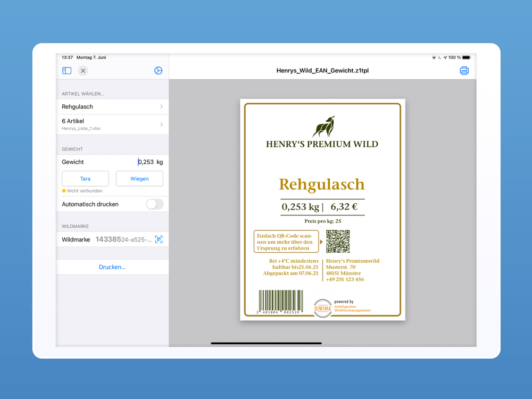Click the Einfach QR-Code scannen hint box
532x399 pixels.
286,242
